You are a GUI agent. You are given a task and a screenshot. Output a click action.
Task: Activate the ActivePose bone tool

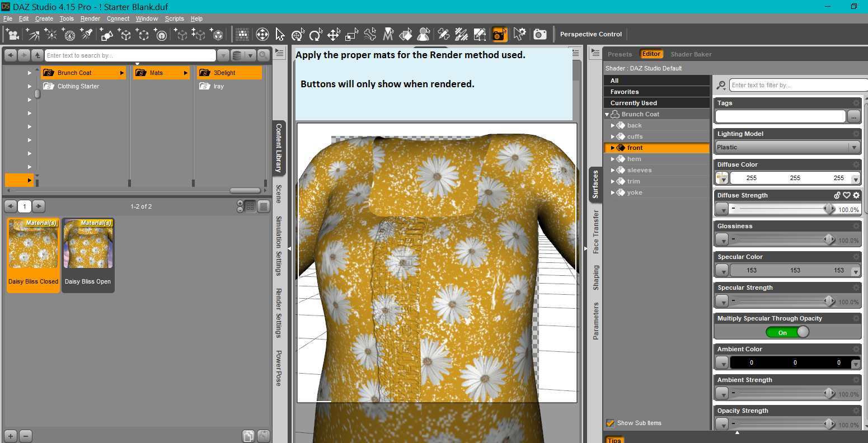click(x=369, y=34)
